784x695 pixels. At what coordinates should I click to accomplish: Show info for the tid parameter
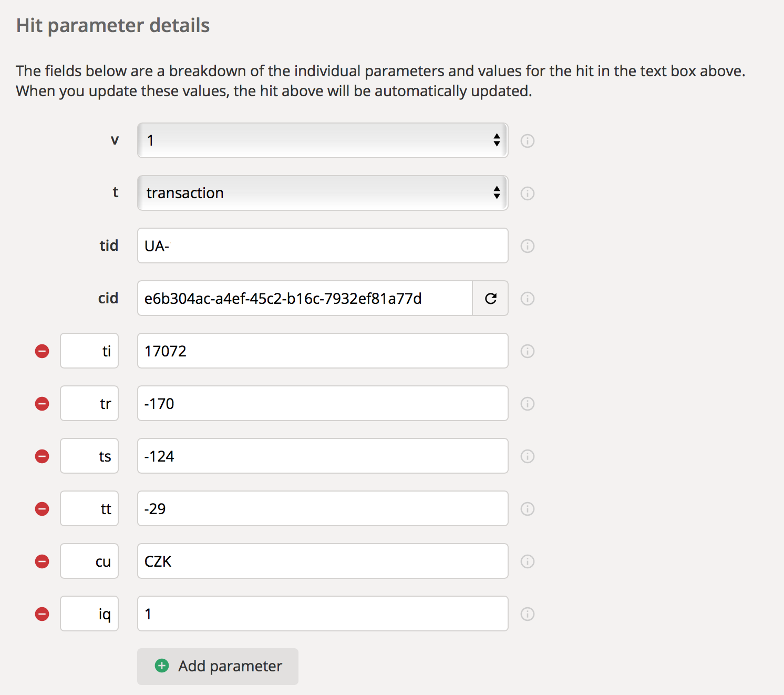pos(528,246)
